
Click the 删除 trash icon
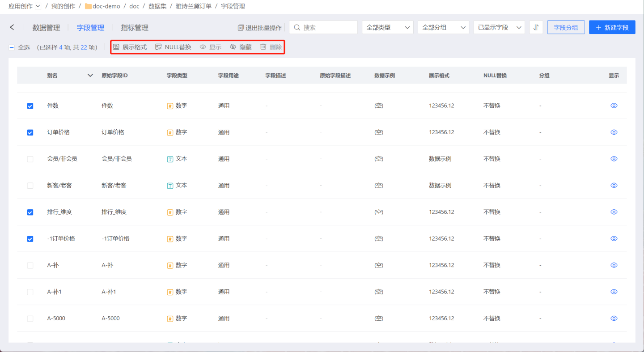(263, 47)
